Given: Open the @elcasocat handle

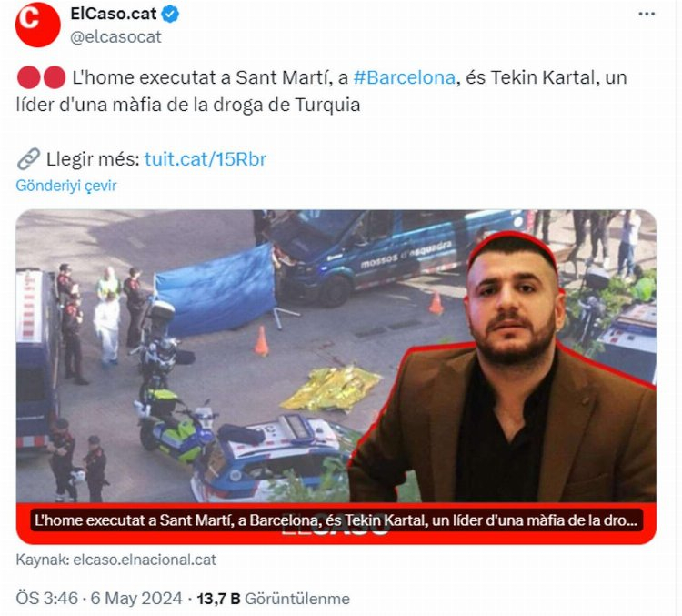Looking at the screenshot, I should pos(115,37).
